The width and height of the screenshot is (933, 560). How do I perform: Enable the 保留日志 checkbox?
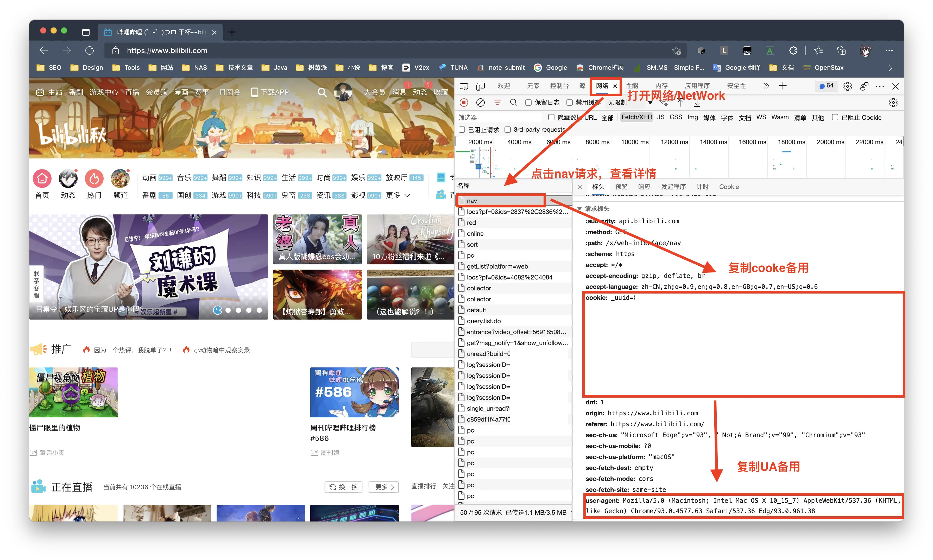(528, 102)
